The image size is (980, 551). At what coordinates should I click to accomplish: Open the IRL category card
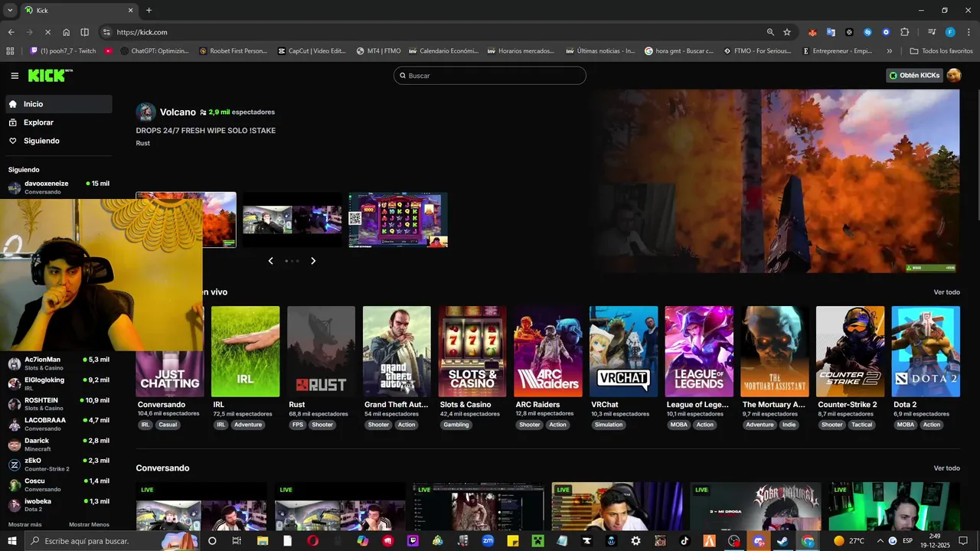(x=245, y=351)
